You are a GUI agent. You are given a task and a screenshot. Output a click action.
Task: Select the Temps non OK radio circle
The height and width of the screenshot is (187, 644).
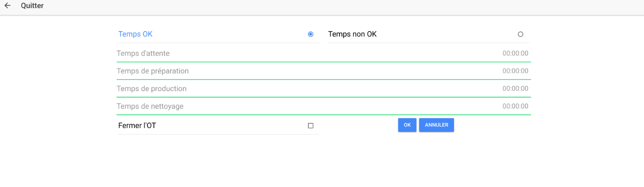(520, 34)
